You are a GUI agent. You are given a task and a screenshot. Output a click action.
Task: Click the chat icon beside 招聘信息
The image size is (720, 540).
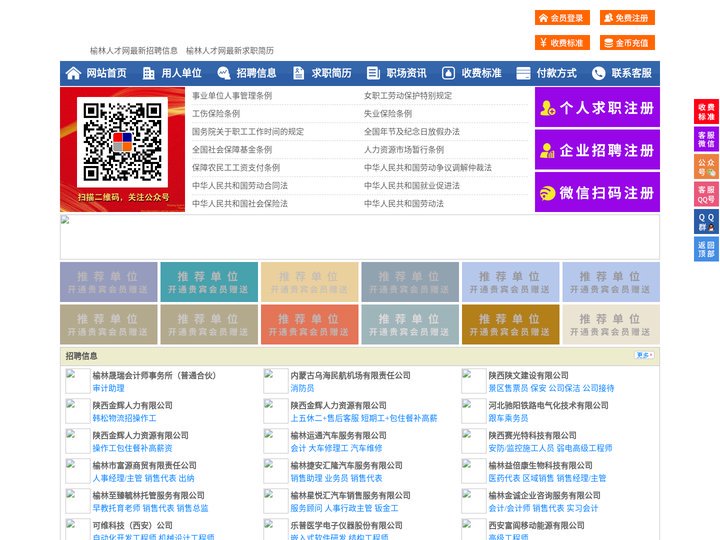pos(224,73)
